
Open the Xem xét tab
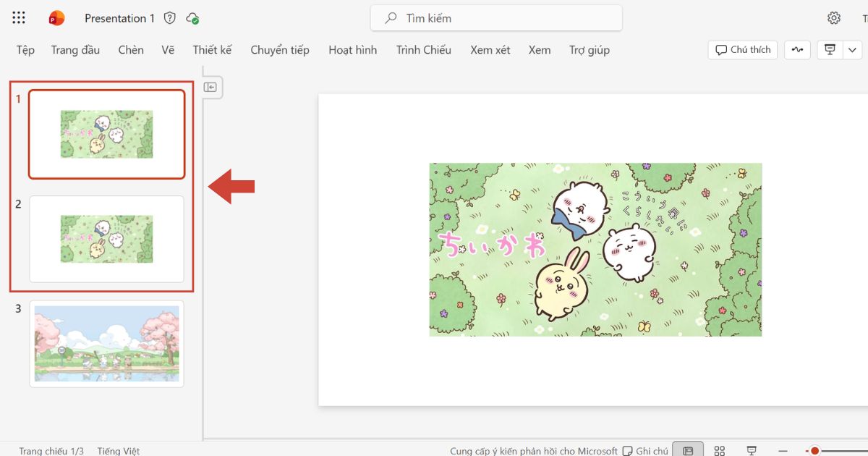point(490,50)
